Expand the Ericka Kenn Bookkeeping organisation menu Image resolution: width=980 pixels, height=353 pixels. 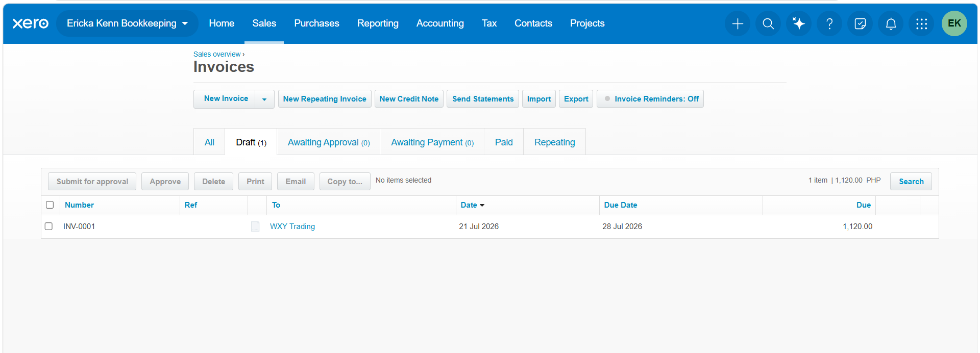pyautogui.click(x=127, y=23)
